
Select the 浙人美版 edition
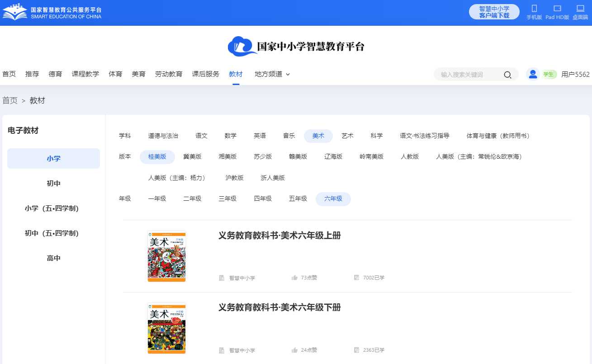(273, 178)
